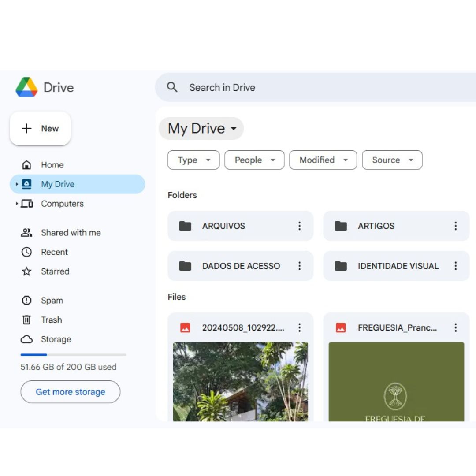
Task: Click Get more storage button
Action: tap(71, 392)
